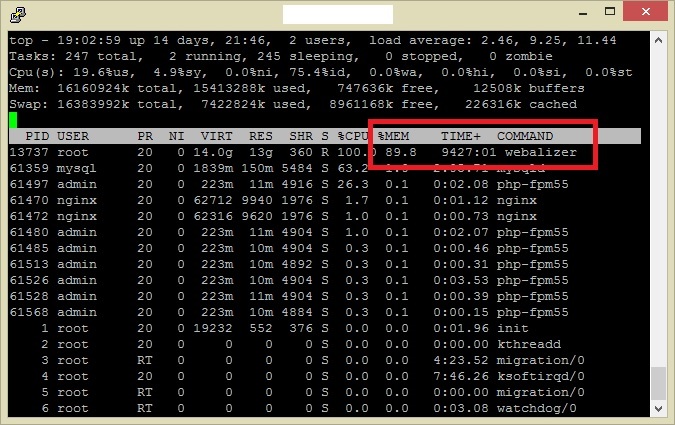Click the PID column header
The width and height of the screenshot is (675, 425).
pos(37,136)
